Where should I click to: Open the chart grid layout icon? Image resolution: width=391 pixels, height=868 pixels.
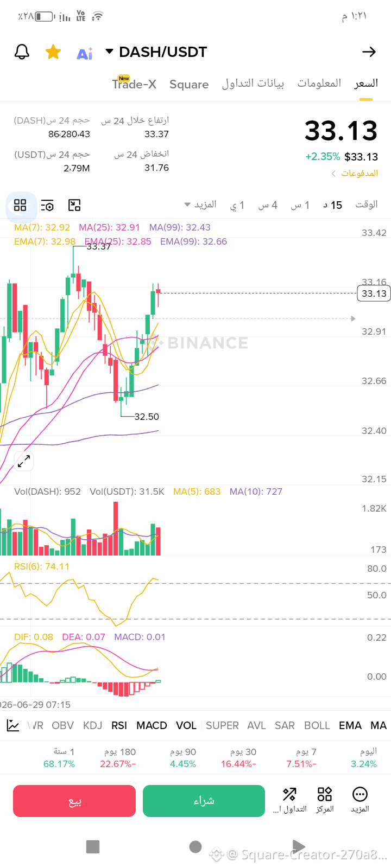pos(20,205)
